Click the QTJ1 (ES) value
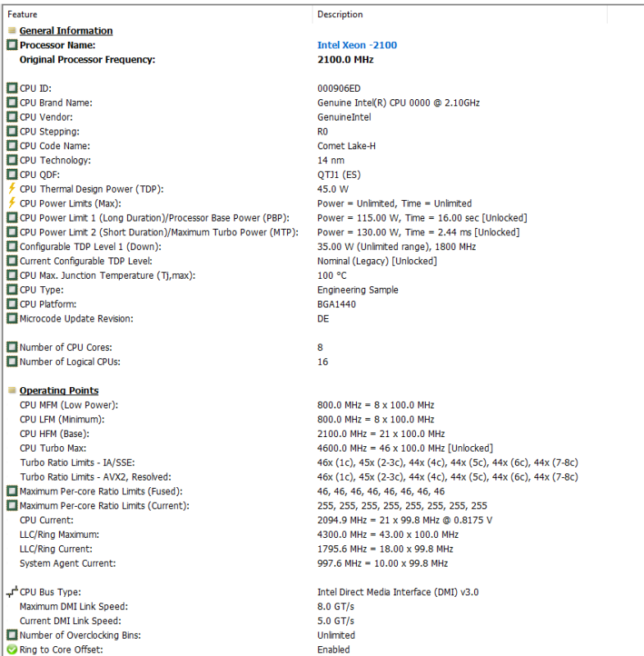The width and height of the screenshot is (644, 656). click(339, 175)
